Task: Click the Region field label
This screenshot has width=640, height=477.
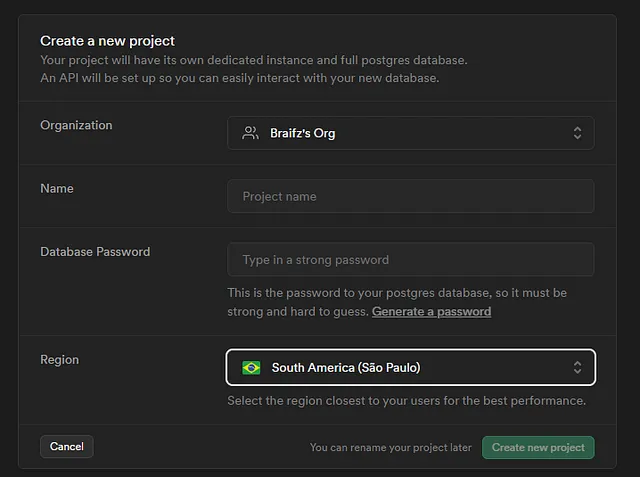Action: point(59,360)
